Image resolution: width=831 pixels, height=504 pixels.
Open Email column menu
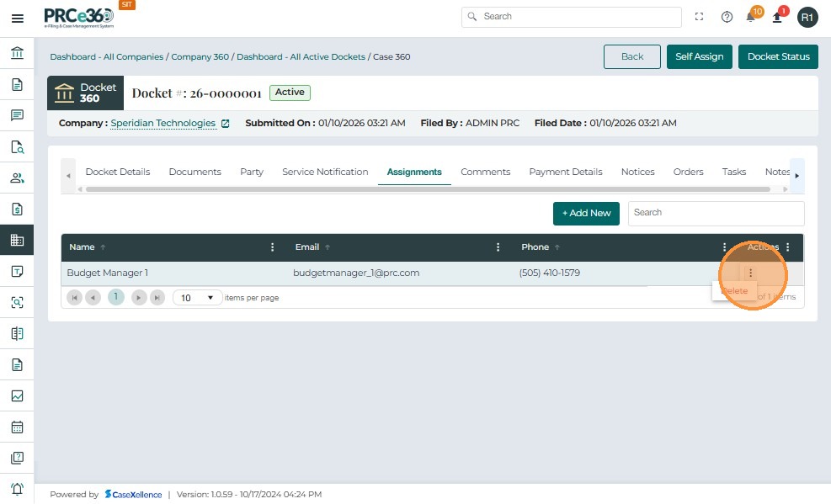pyautogui.click(x=498, y=247)
